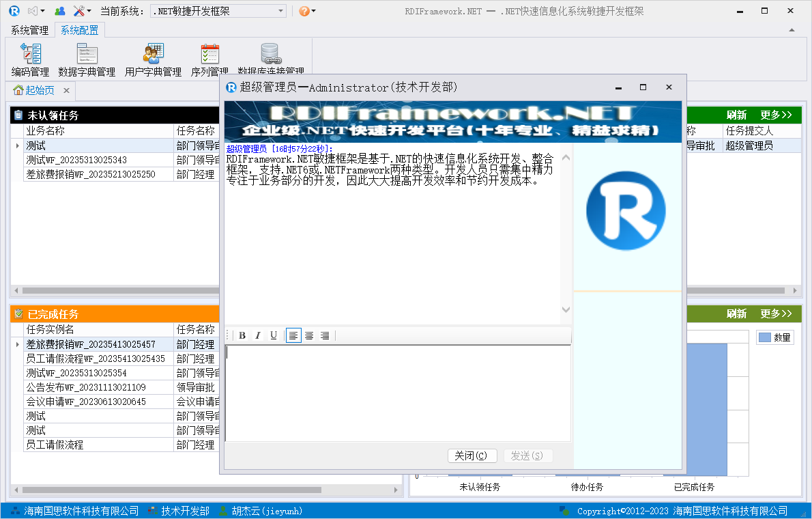Switch to the 系统管理 ribbon tab
Screen dimensions: 812x519
coord(29,30)
